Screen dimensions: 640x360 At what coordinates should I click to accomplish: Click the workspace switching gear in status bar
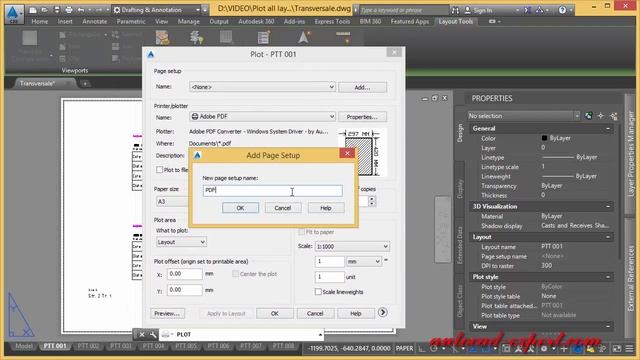pos(544,349)
